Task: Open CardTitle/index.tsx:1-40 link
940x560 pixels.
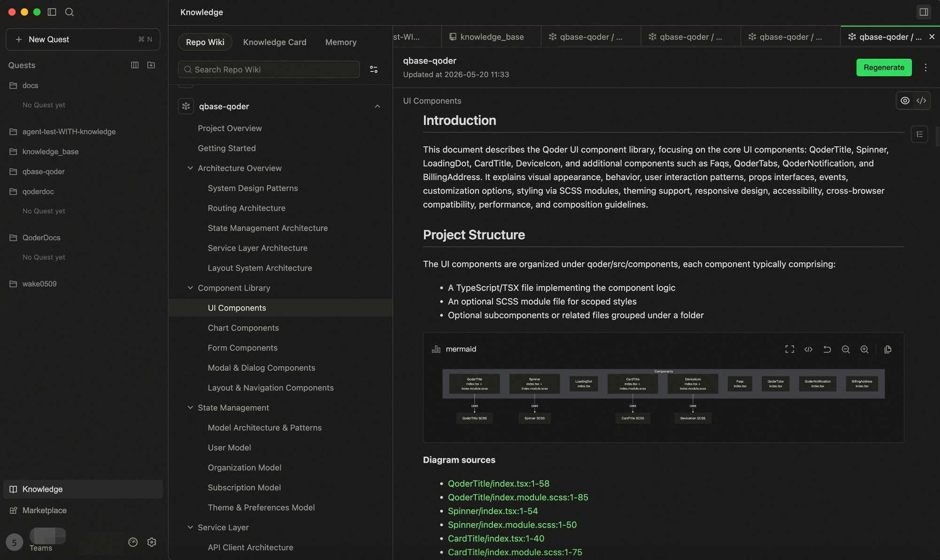Action: point(496,538)
